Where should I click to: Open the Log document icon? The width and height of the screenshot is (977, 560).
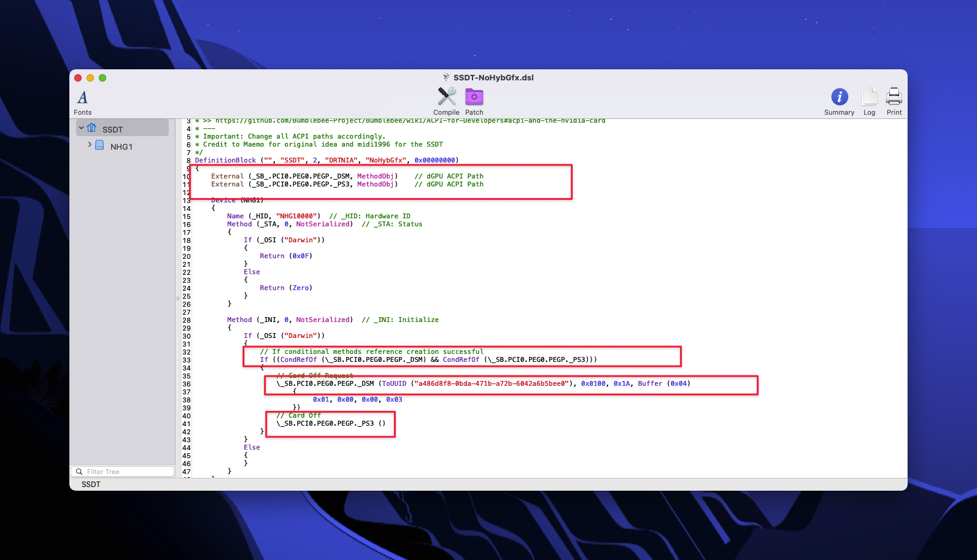[869, 97]
